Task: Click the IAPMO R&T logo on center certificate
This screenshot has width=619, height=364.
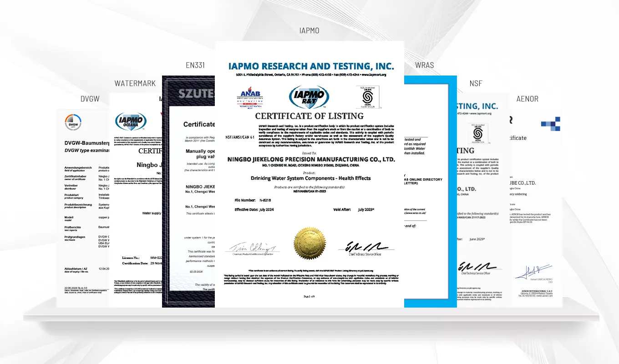Action: point(309,97)
